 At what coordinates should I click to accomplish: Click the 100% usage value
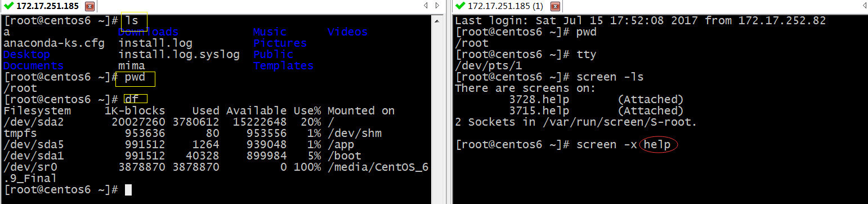pyautogui.click(x=307, y=167)
